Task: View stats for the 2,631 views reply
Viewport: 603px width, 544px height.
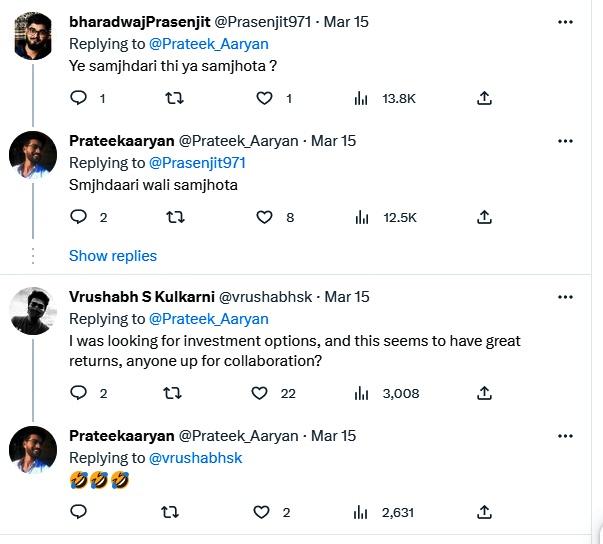Action: (x=361, y=512)
